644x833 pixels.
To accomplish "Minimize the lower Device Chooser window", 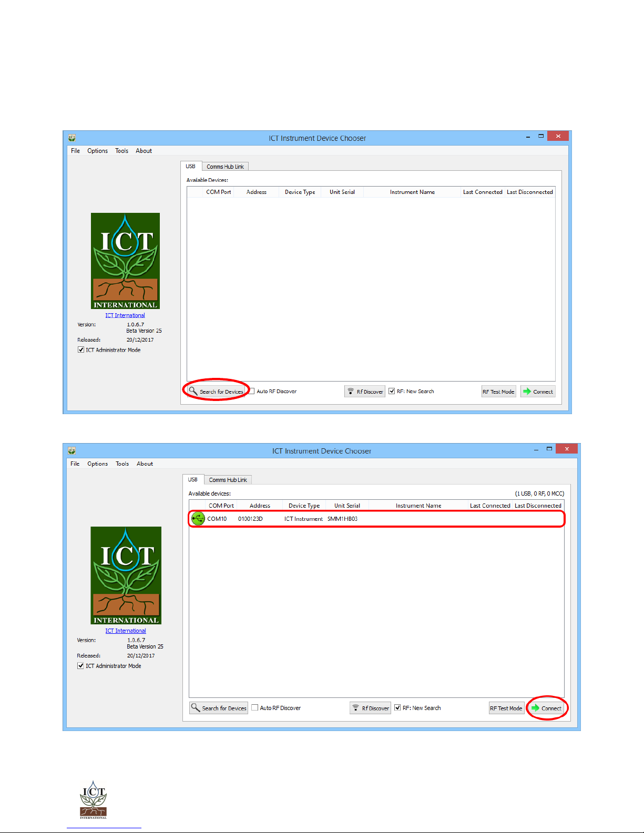I will point(536,449).
